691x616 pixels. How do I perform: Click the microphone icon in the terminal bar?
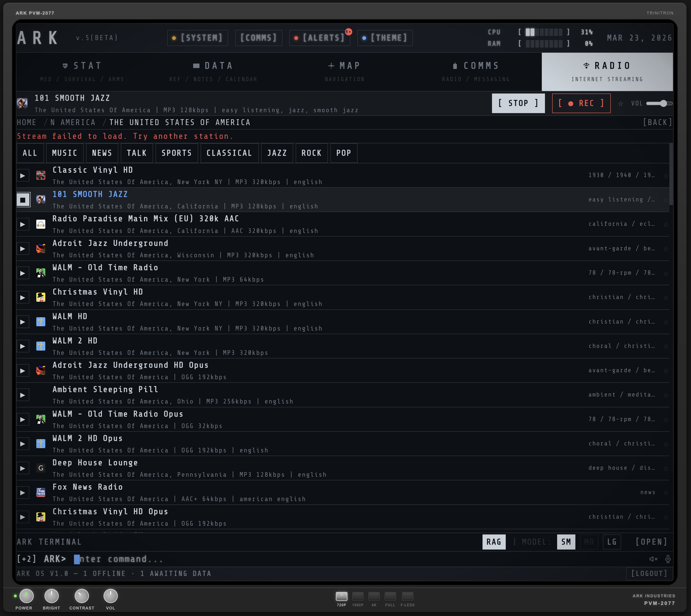point(668,559)
